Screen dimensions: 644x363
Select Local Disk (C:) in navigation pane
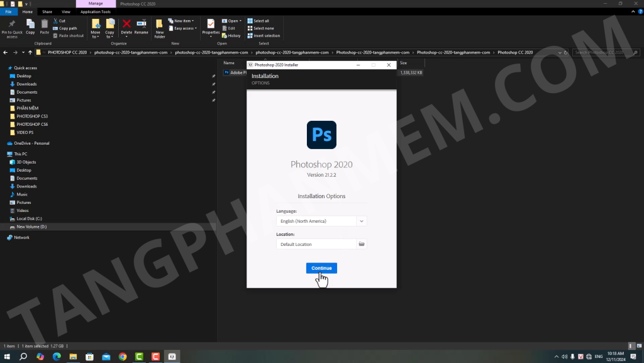(29, 218)
